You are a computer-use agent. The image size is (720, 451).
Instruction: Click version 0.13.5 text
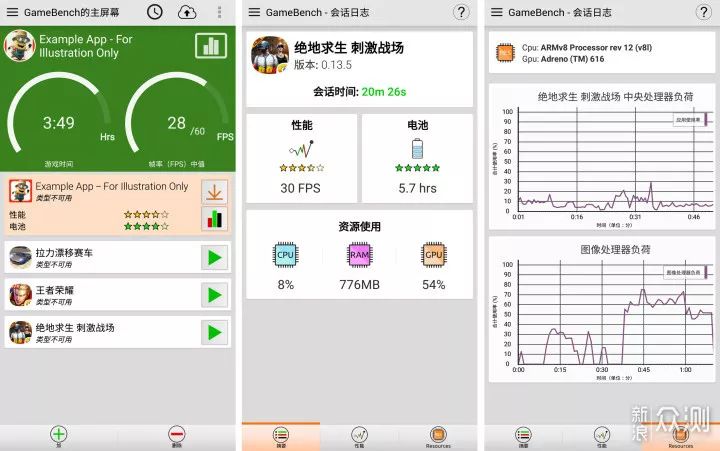click(323, 65)
